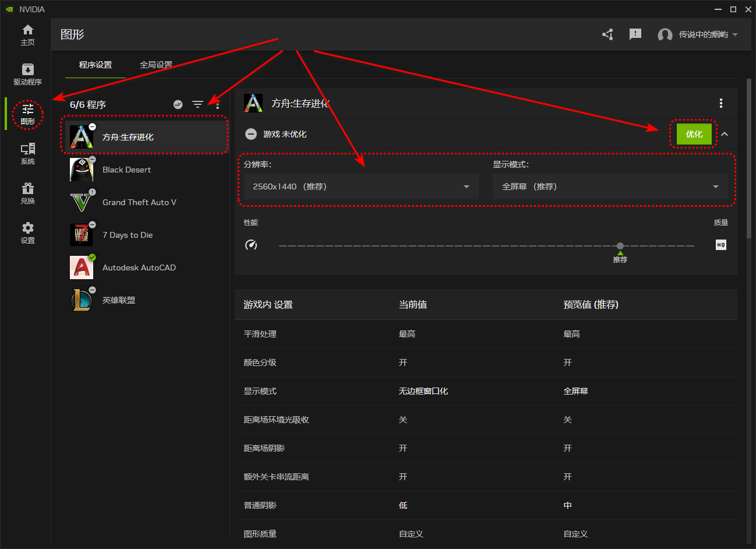Click the user avatar icon
This screenshot has width=756, height=549.
click(x=665, y=35)
